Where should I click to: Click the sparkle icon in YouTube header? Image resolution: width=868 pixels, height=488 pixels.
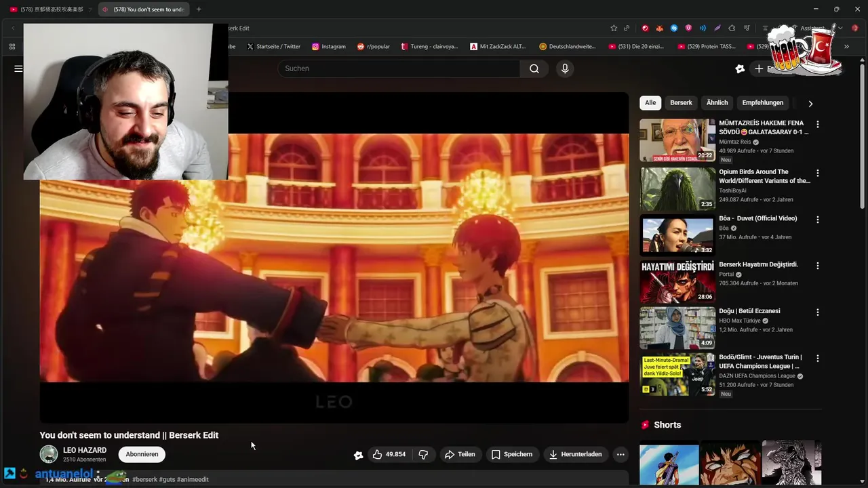pyautogui.click(x=740, y=68)
